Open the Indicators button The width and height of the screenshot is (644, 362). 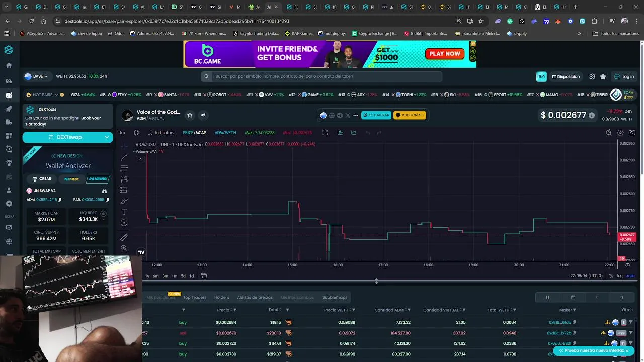click(161, 133)
